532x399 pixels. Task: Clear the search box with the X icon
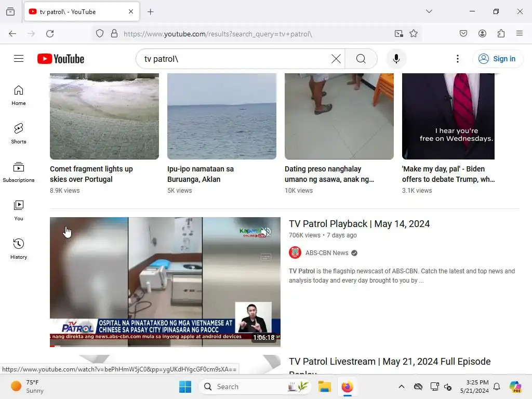tap(336, 59)
